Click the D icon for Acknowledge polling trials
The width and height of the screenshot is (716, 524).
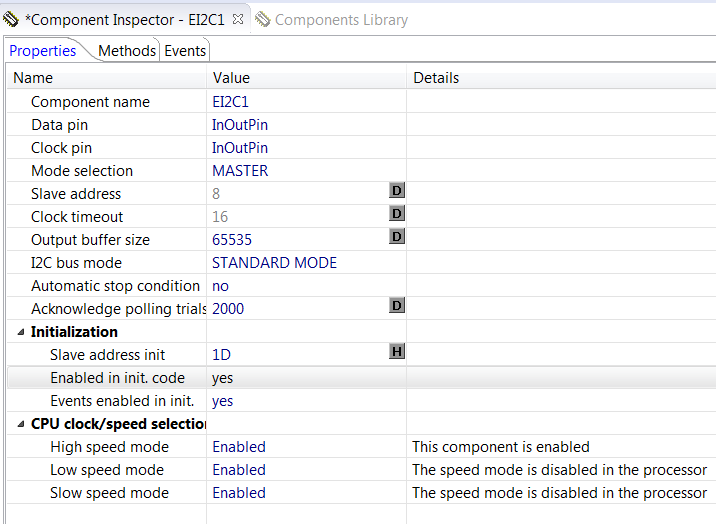396,305
